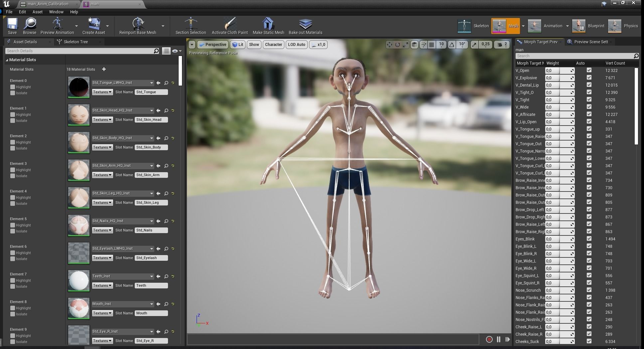Browse to Std_Skin_Head_HQ_Inst material magnifier icon
The image size is (644, 349).
166,111
